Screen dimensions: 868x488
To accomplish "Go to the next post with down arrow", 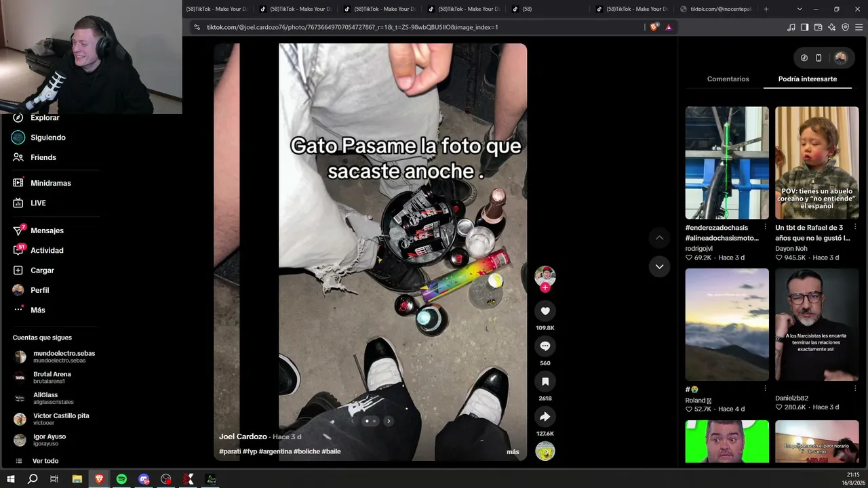I will tap(659, 266).
